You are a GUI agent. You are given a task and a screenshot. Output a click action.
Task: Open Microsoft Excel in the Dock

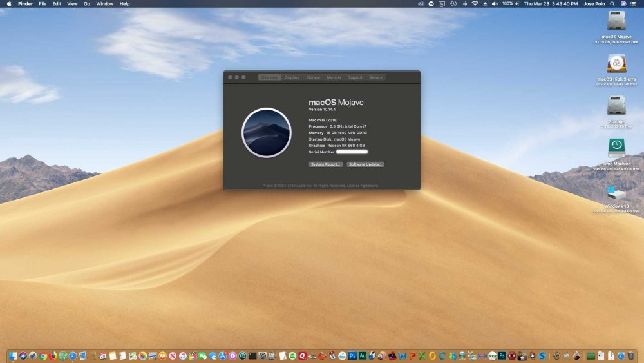422,356
